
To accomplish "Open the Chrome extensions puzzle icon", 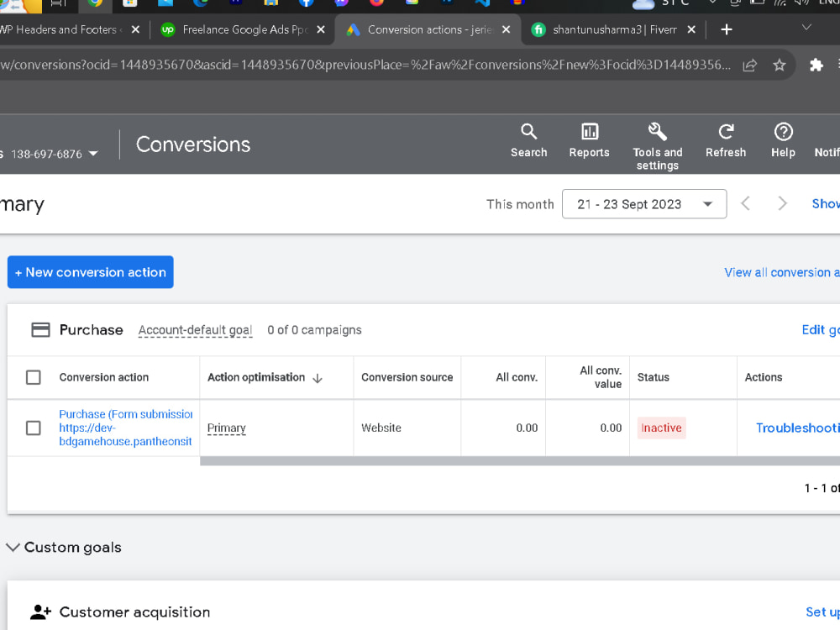I will coord(816,66).
